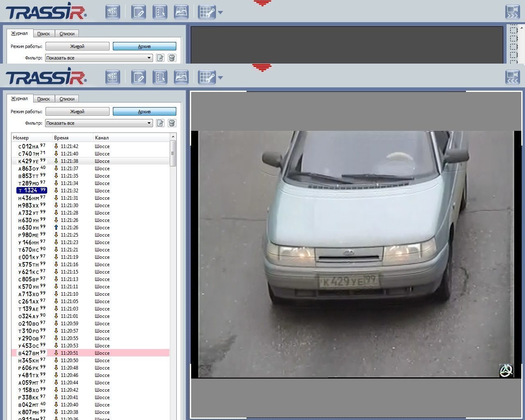Select the highlighted plate Т1324 99

32,190
